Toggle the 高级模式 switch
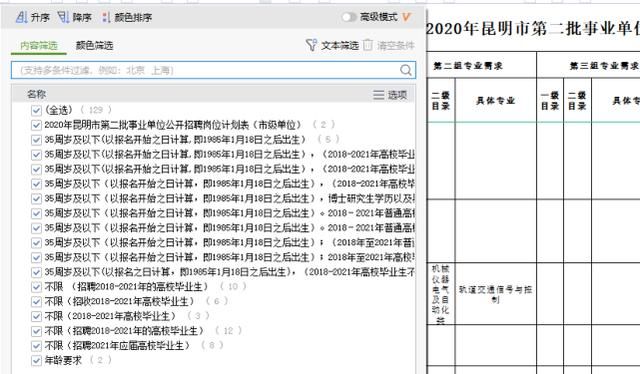 point(349,17)
